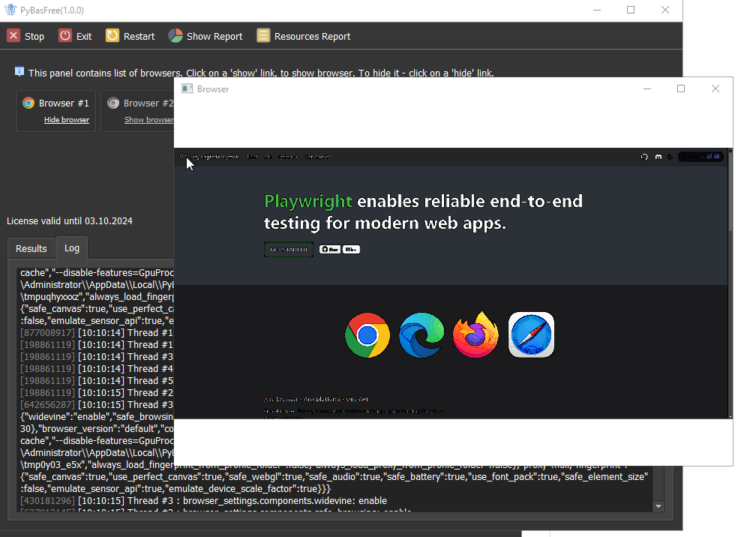
Task: Click the scroll-down arrow of the Log panel
Action: [x=658, y=506]
